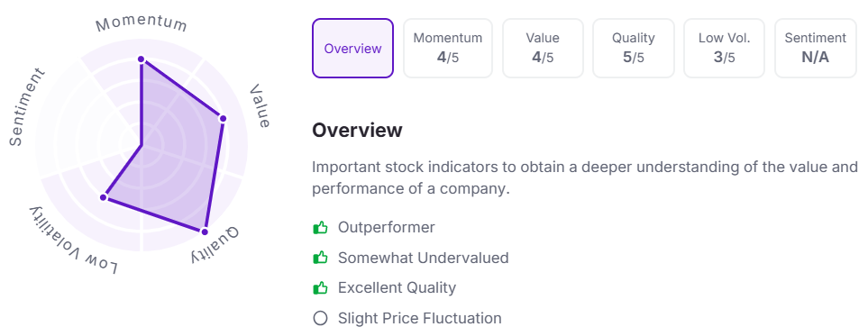Click the Low Volatility axis label on chart
Viewport: 868px width, 336px height.
tap(74, 240)
